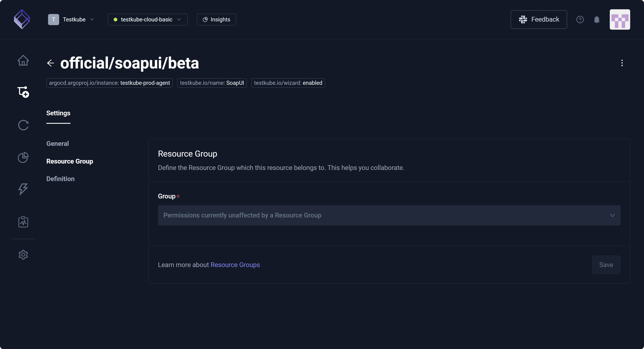Open the notifications bell
The width and height of the screenshot is (644, 349).
tap(596, 20)
